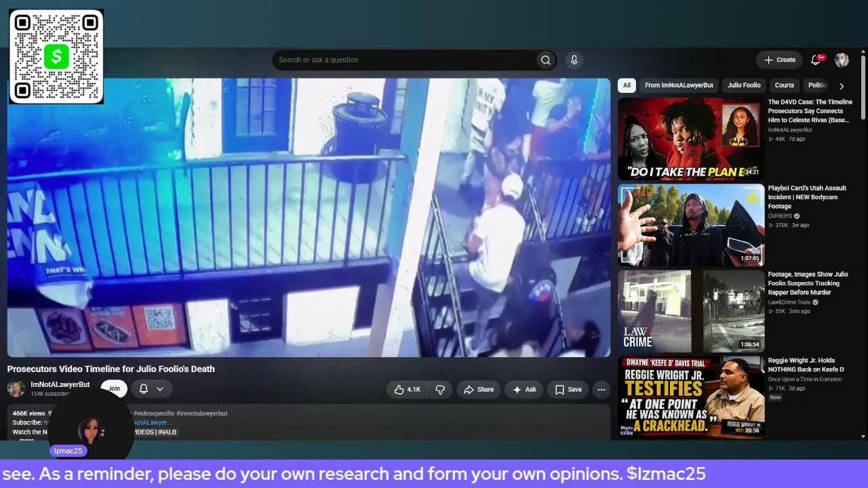Click the Create button
The image size is (868, 488).
(779, 60)
